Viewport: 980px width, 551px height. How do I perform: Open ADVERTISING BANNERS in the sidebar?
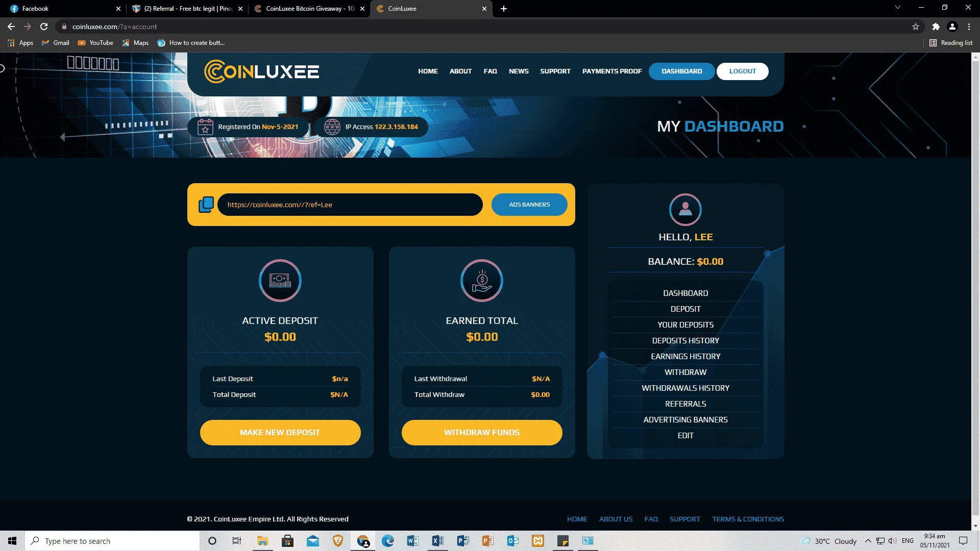point(685,420)
